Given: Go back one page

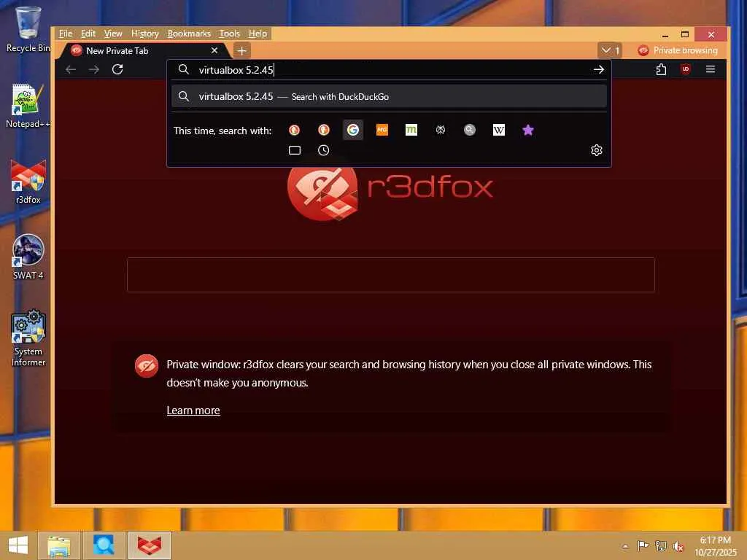Looking at the screenshot, I should [x=71, y=69].
